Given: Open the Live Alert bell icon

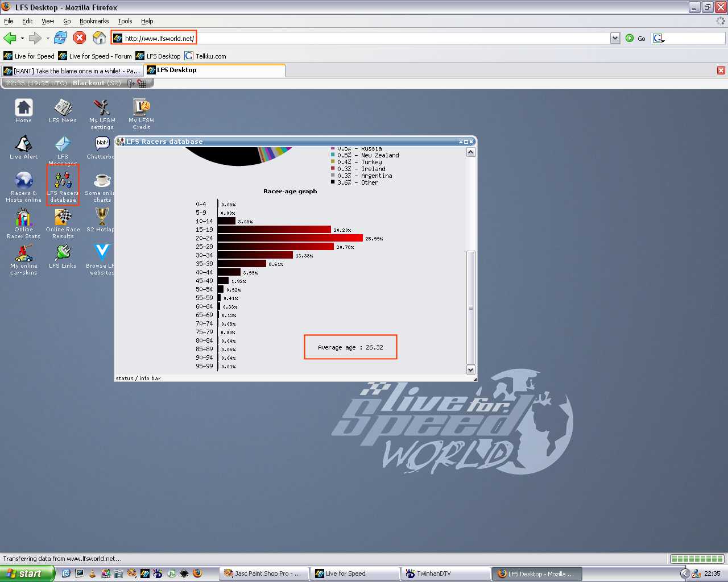Looking at the screenshot, I should coord(23,147).
